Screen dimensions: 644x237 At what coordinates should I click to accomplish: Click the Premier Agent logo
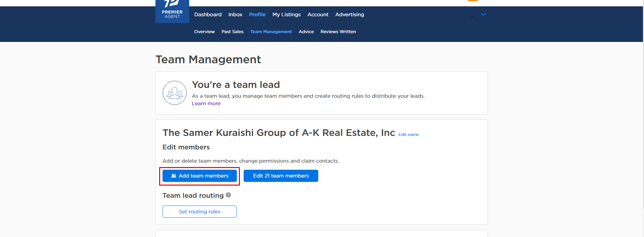tap(172, 11)
